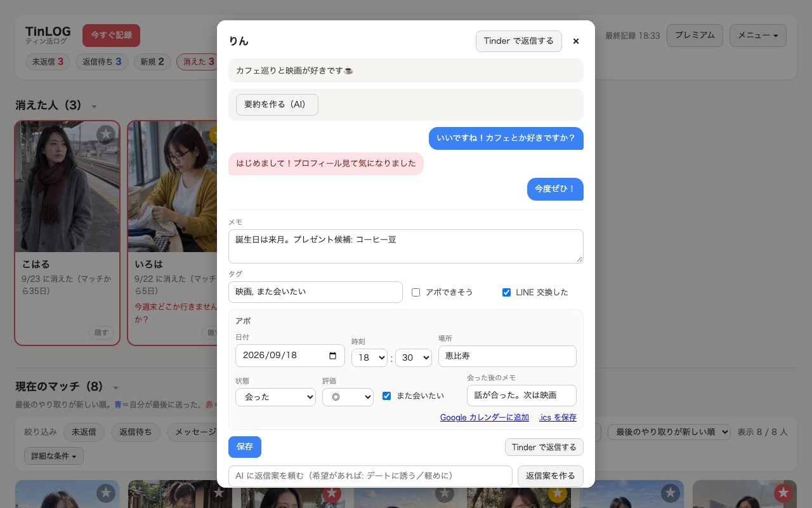This screenshot has width=812, height=508.
Task: Enable the アポできそう checkbox
Action: click(x=416, y=293)
